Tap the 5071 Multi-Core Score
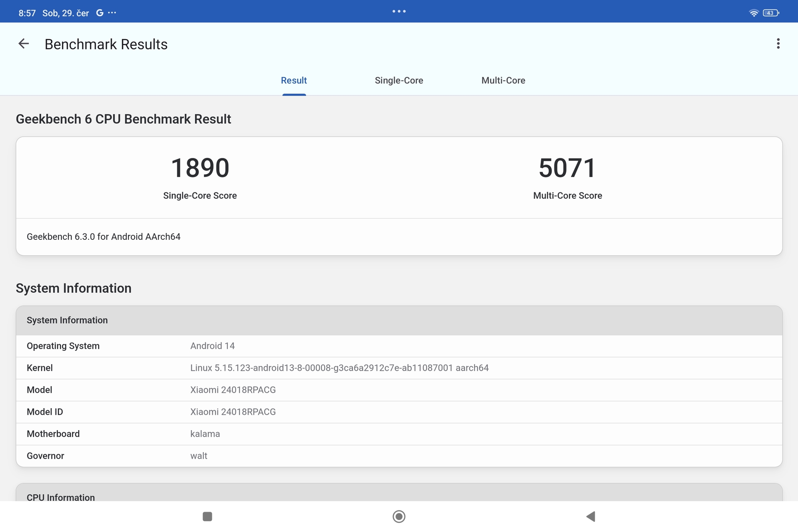 [x=567, y=168]
